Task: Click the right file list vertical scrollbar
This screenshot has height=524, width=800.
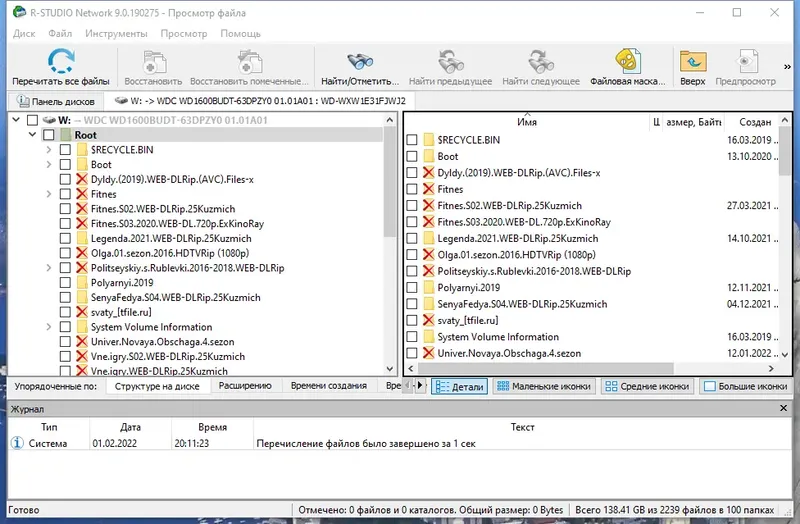Action: 785,153
